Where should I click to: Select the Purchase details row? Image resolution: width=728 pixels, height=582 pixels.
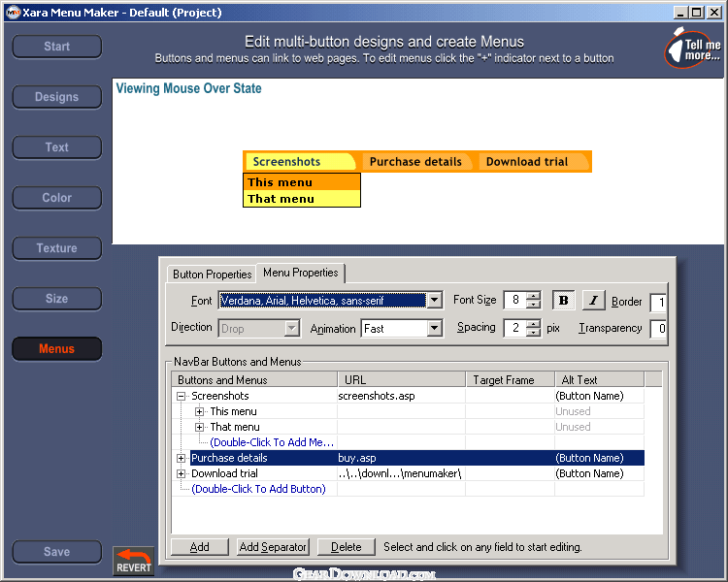click(417, 458)
